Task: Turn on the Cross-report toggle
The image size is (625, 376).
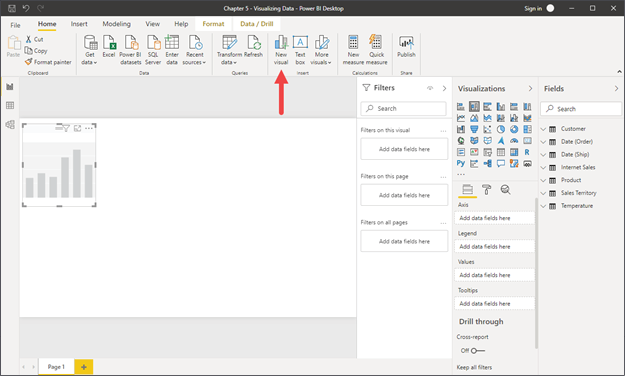Action: point(478,350)
